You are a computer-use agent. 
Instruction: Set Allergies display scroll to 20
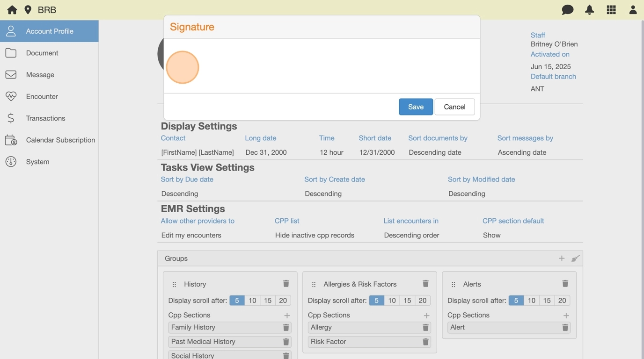(422, 301)
